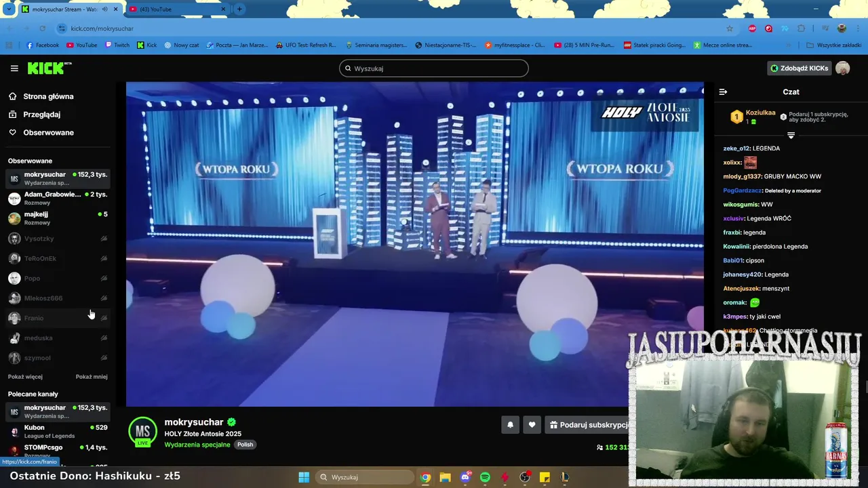
Task: Open the user profile avatar menu
Action: tap(842, 68)
